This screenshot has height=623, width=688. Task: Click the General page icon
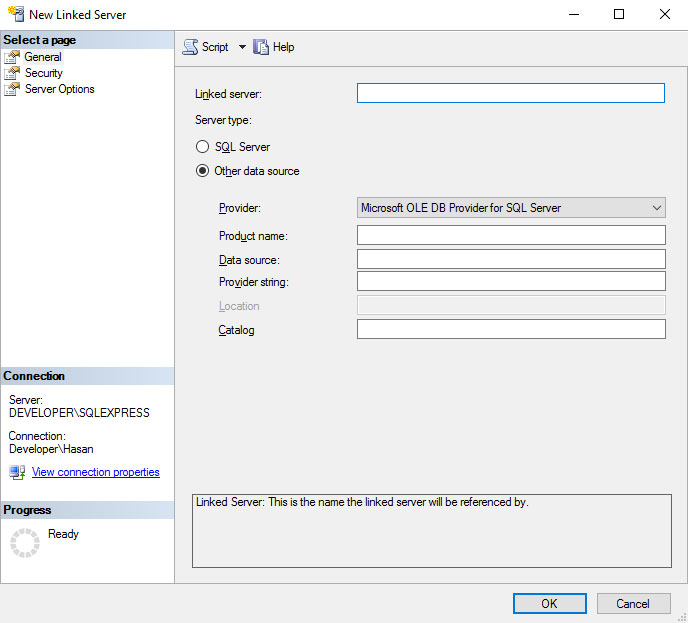(12, 57)
